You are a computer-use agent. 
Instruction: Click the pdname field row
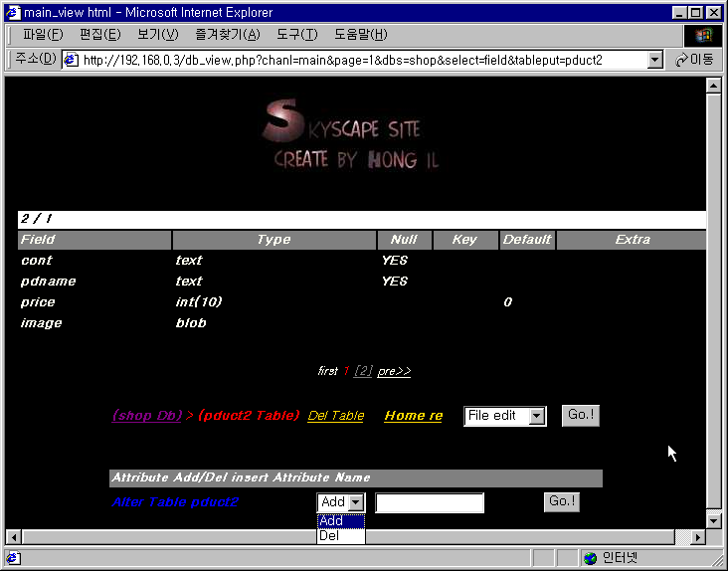coord(362,282)
